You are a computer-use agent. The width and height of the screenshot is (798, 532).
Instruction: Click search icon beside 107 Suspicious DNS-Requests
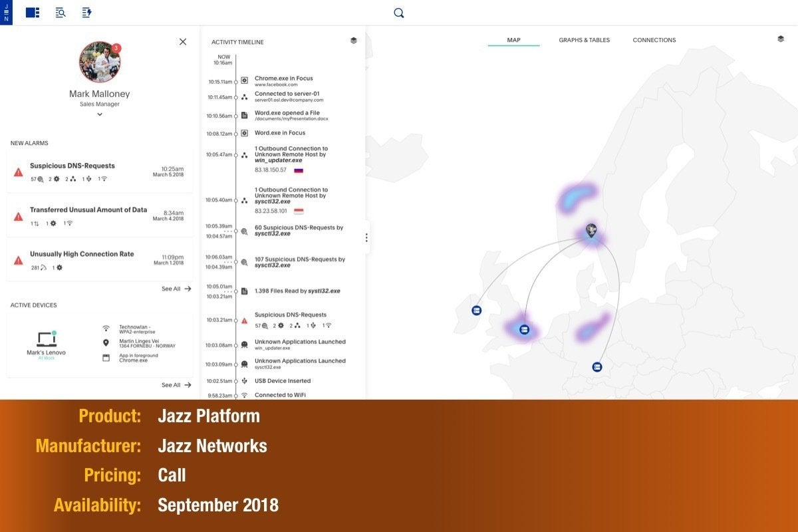click(x=244, y=263)
